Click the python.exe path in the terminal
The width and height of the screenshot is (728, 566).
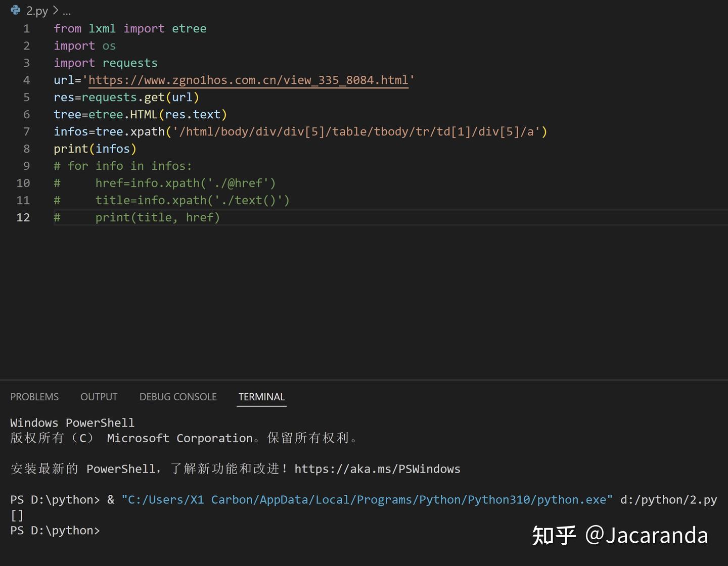tap(367, 499)
